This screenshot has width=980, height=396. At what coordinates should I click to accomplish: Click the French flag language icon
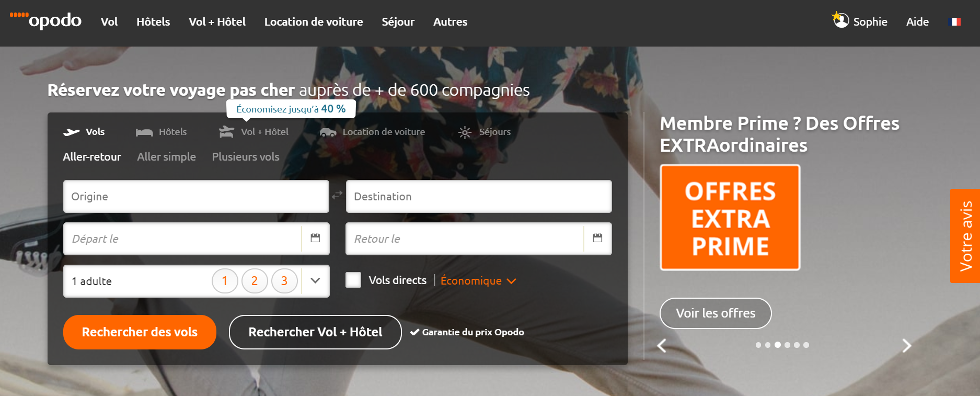point(954,21)
